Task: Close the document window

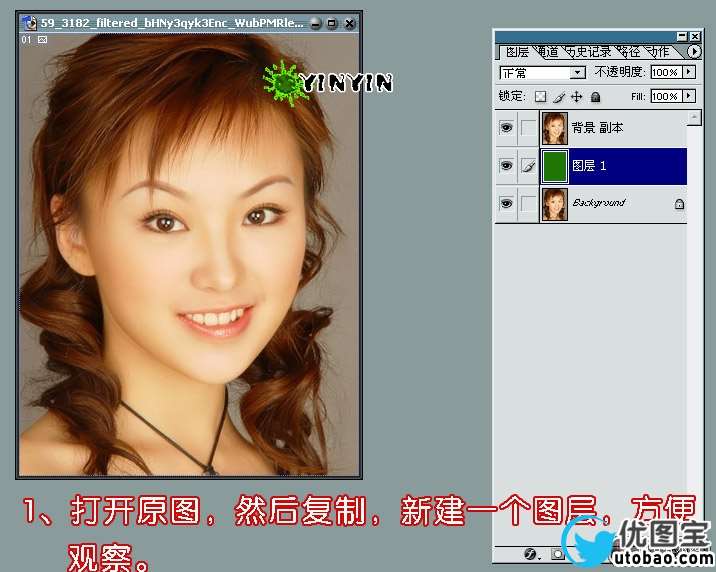Action: click(x=349, y=23)
